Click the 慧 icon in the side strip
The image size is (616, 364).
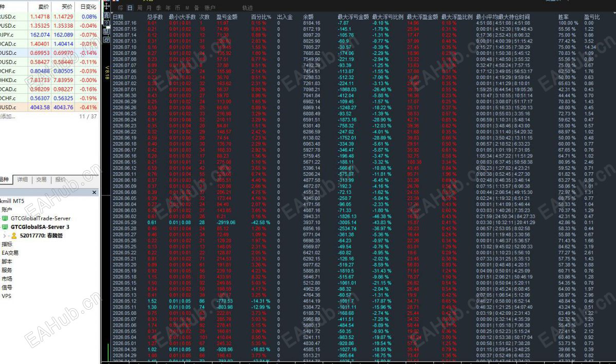click(106, 31)
